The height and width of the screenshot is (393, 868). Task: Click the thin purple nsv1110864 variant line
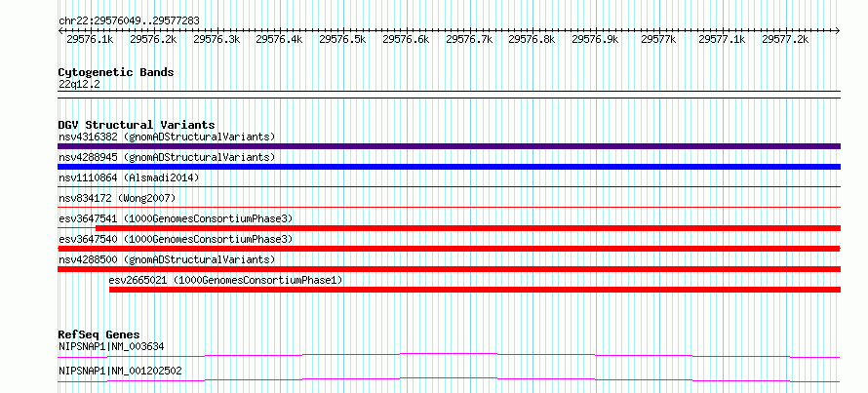coord(449,187)
